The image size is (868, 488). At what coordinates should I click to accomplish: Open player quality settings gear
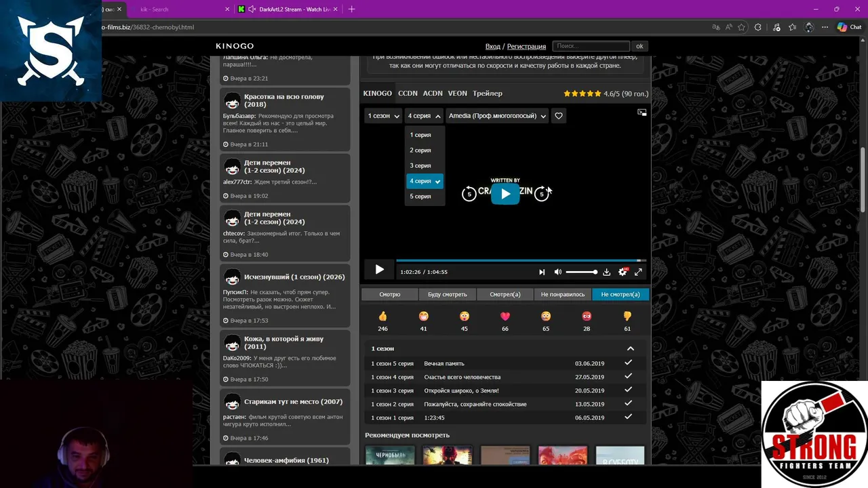pyautogui.click(x=623, y=272)
